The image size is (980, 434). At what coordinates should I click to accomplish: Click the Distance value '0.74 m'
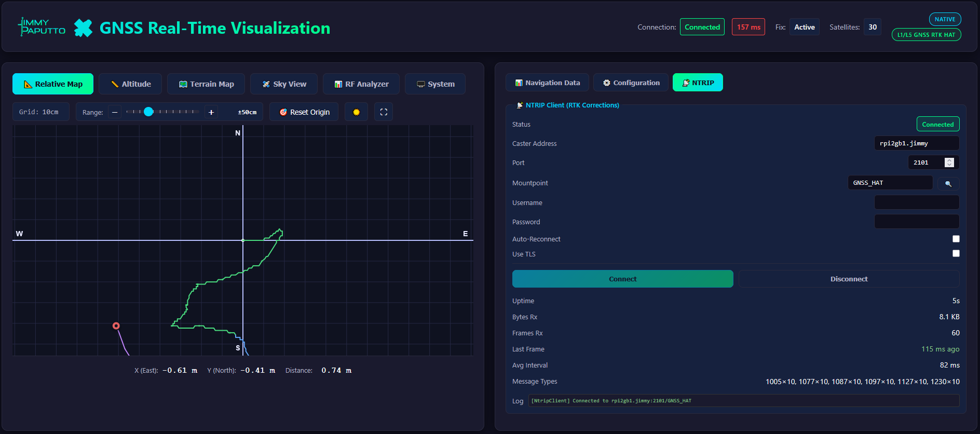point(336,370)
